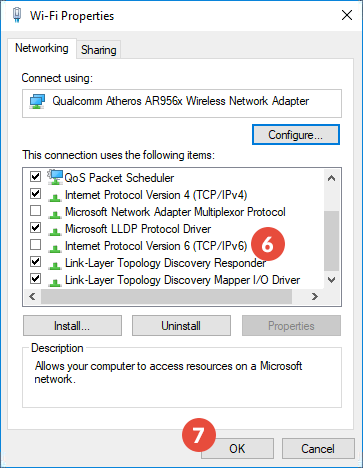The width and height of the screenshot is (363, 468).
Task: Uncheck Microsoft LLDP Protocol Driver checkbox
Action: pyautogui.click(x=35, y=228)
